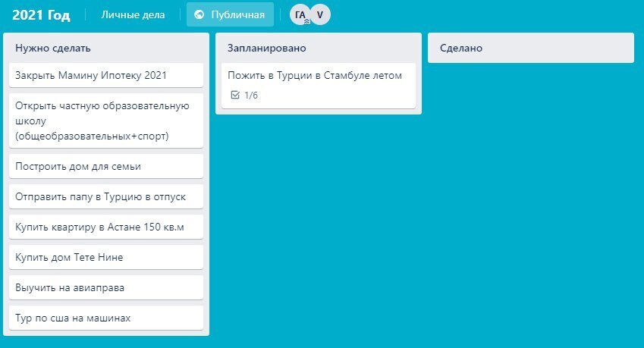Click the ГА member avatar

(299, 14)
